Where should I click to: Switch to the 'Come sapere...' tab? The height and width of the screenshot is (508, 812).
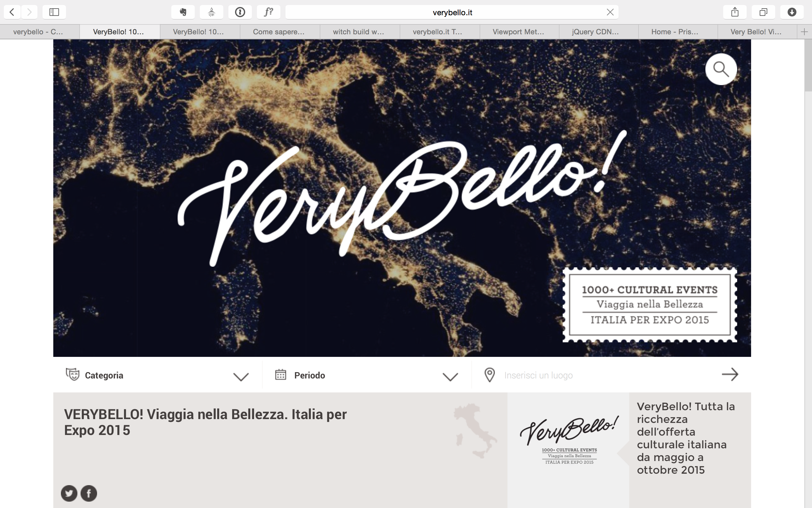click(279, 32)
